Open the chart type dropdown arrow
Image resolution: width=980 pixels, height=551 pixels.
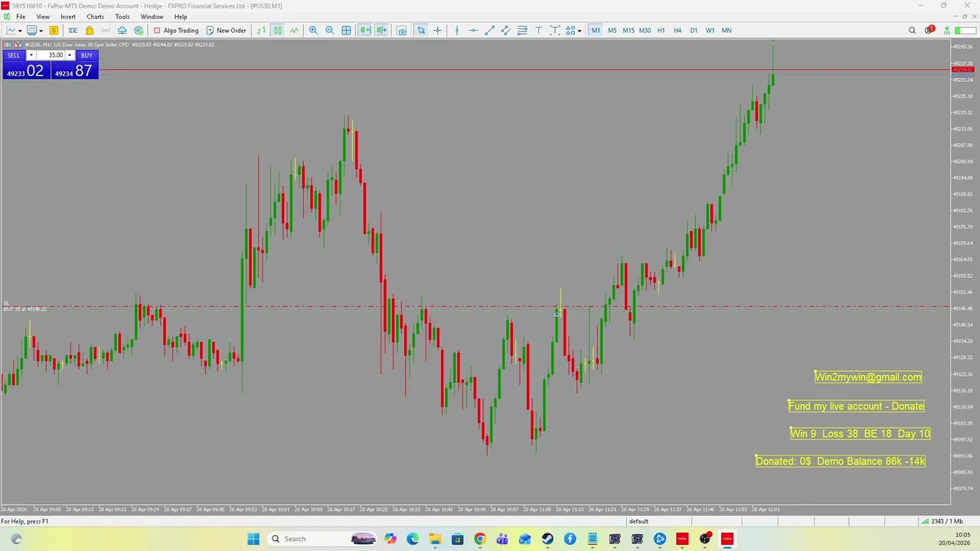[21, 31]
